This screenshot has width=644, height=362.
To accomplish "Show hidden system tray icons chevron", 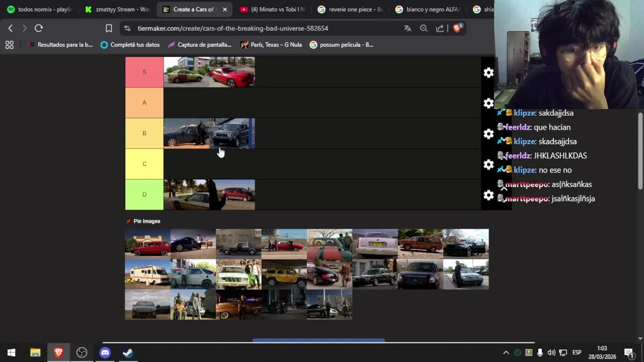I will point(506,352).
